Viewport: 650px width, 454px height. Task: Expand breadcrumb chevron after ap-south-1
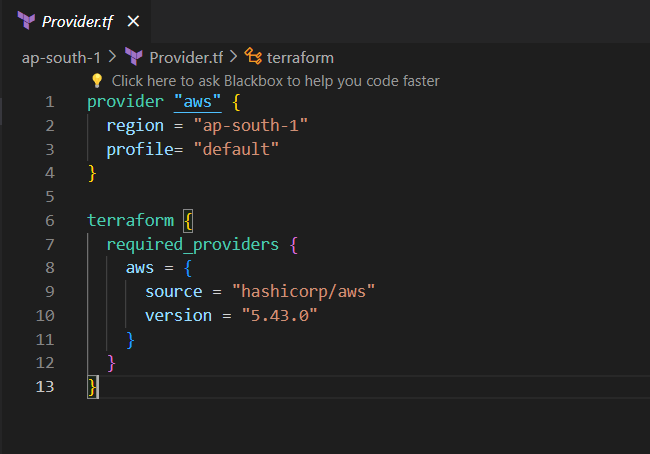(x=112, y=57)
